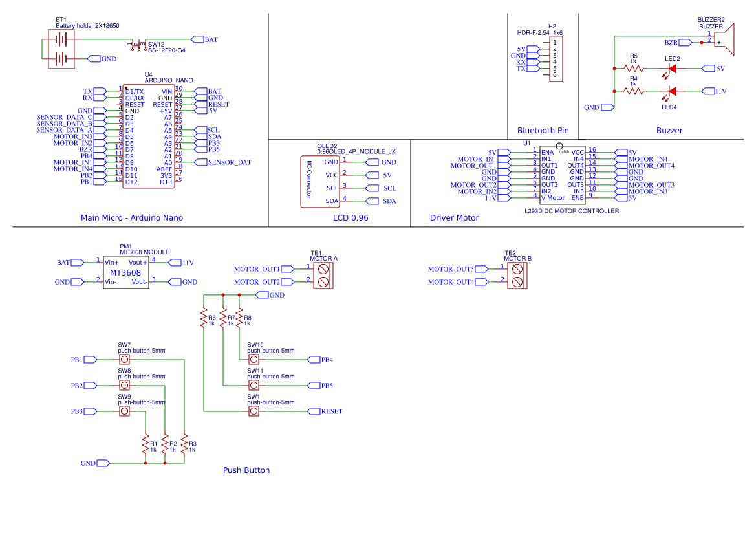Select push button SW11
The width and height of the screenshot is (756, 535).
point(254,386)
